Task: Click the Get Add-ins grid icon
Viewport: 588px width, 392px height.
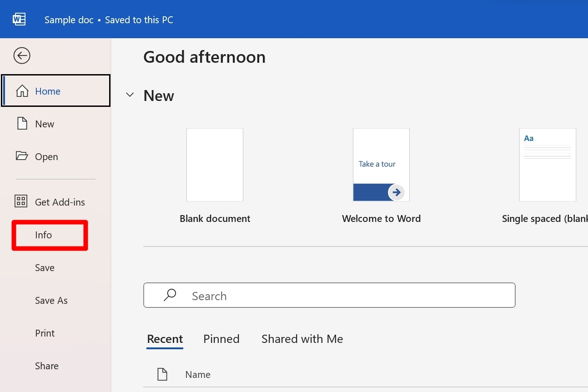Action: pyautogui.click(x=21, y=201)
